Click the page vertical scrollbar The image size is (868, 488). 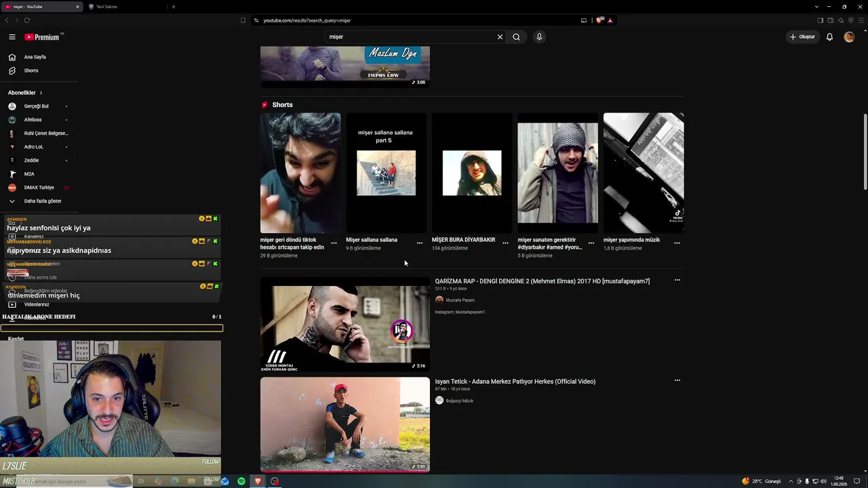pos(865,152)
